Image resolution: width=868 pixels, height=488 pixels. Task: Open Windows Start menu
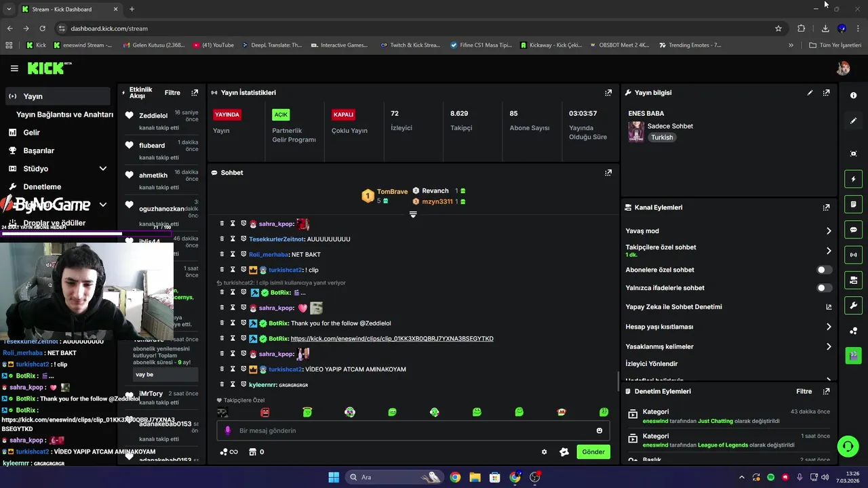point(334,477)
